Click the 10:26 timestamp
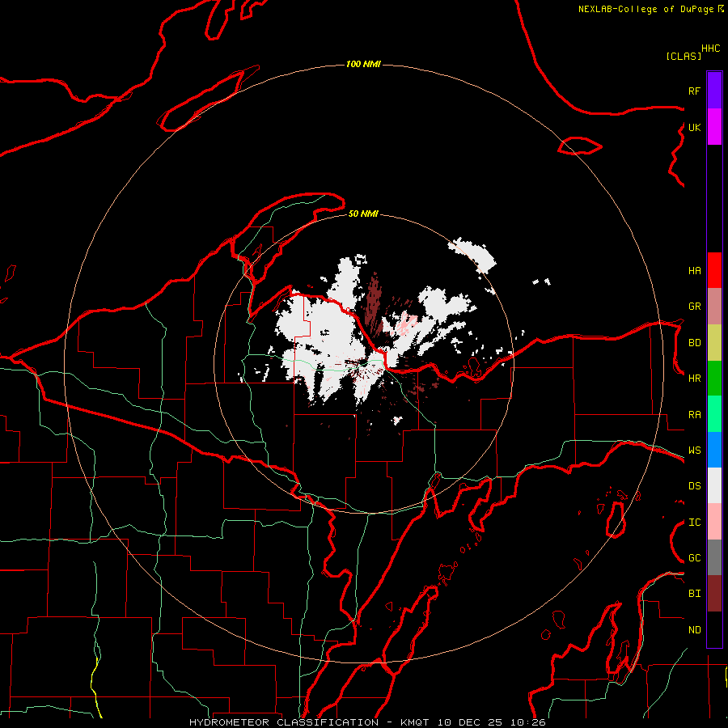 point(528,722)
